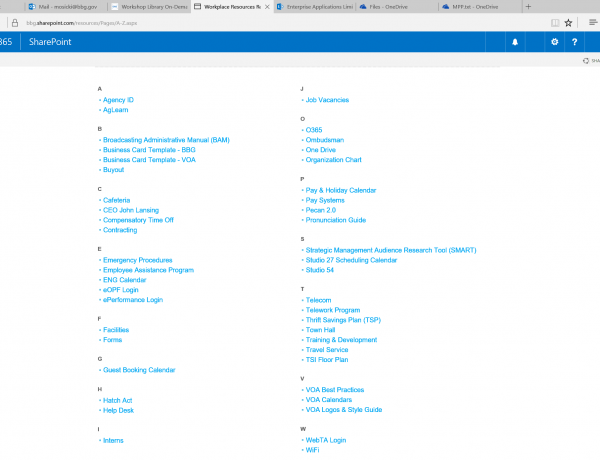Screen dimensions: 600x460
Task: Open the Interns link
Action: tap(113, 440)
